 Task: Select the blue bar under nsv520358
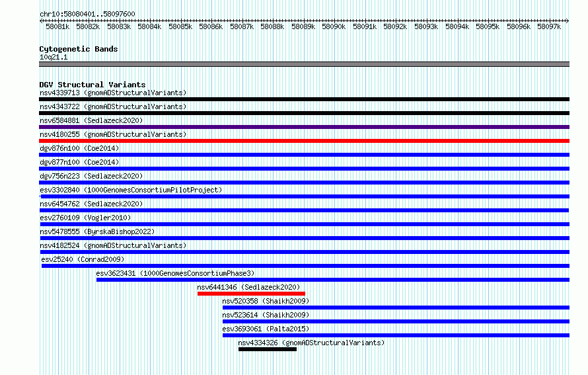396,308
